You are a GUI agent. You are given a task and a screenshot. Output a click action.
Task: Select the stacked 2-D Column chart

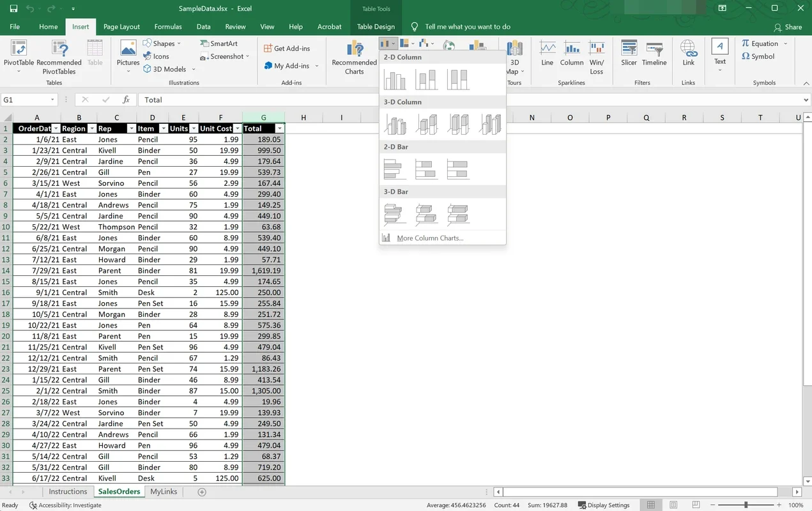426,78
